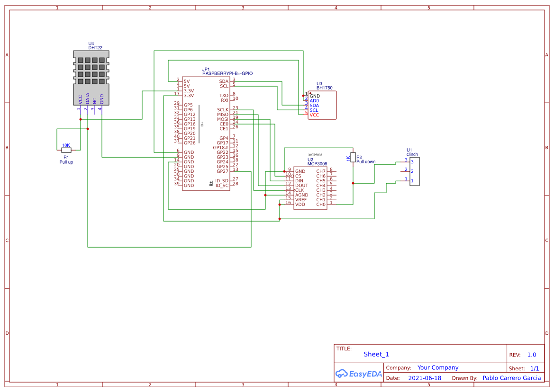Click the Pull down label beside R2

pyautogui.click(x=366, y=161)
